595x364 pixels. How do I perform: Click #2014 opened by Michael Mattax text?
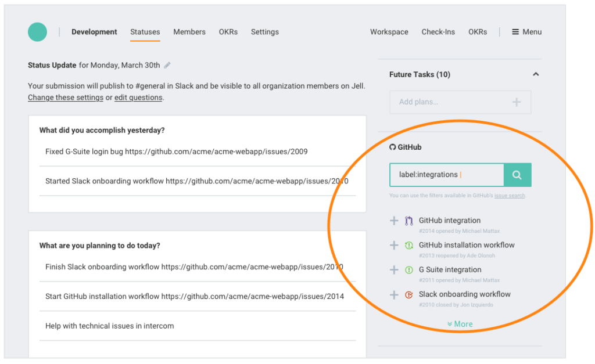coord(459,231)
